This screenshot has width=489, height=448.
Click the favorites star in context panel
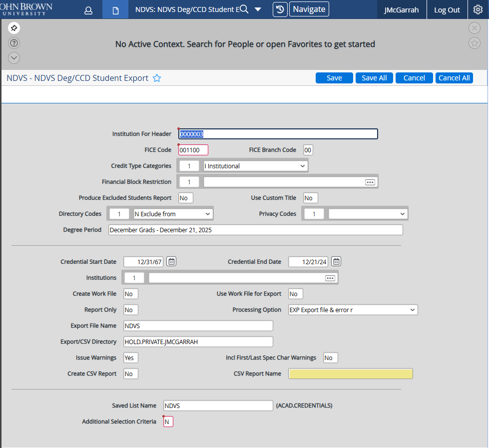[475, 43]
